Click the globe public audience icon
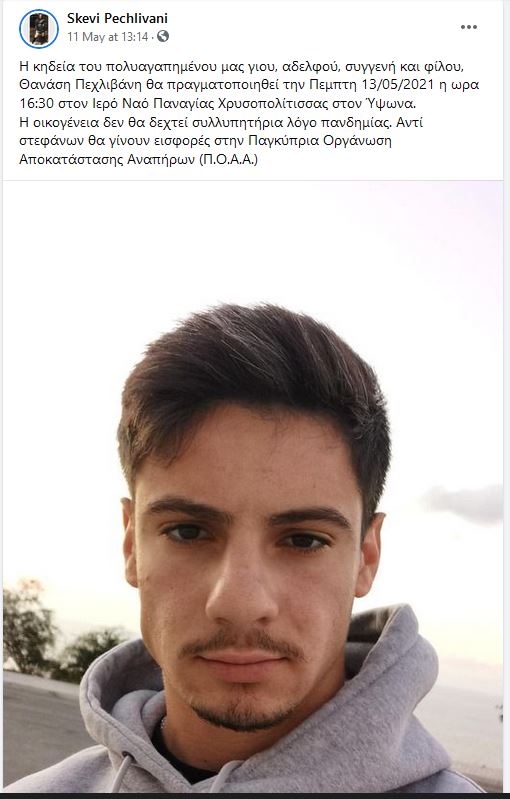This screenshot has width=510, height=799. [x=163, y=37]
